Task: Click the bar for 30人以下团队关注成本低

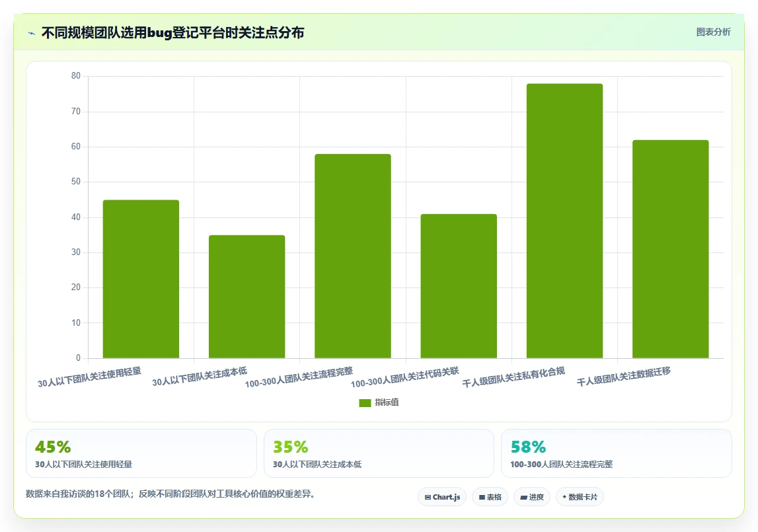Action: [247, 297]
